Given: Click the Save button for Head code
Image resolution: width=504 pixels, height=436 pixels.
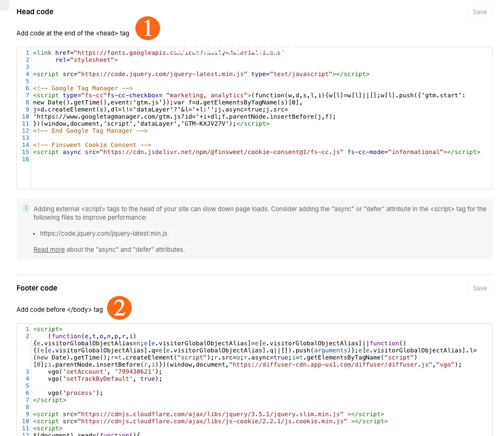Looking at the screenshot, I should (x=479, y=12).
